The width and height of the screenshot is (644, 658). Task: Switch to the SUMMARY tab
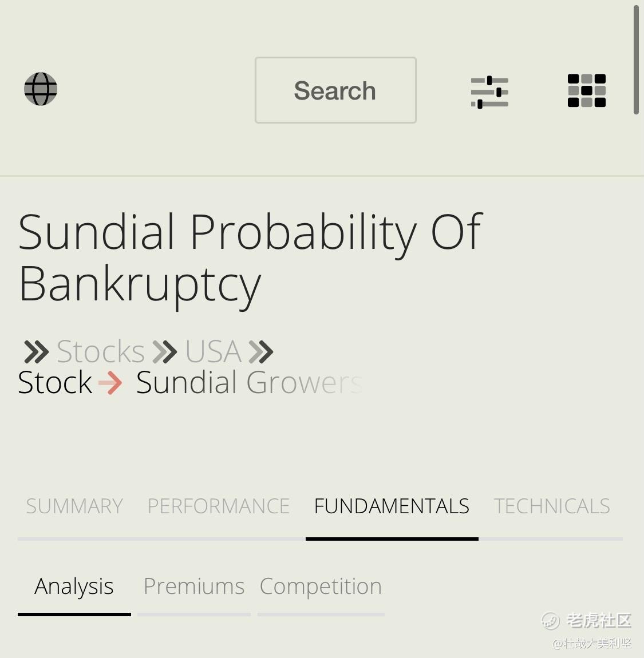coord(74,506)
